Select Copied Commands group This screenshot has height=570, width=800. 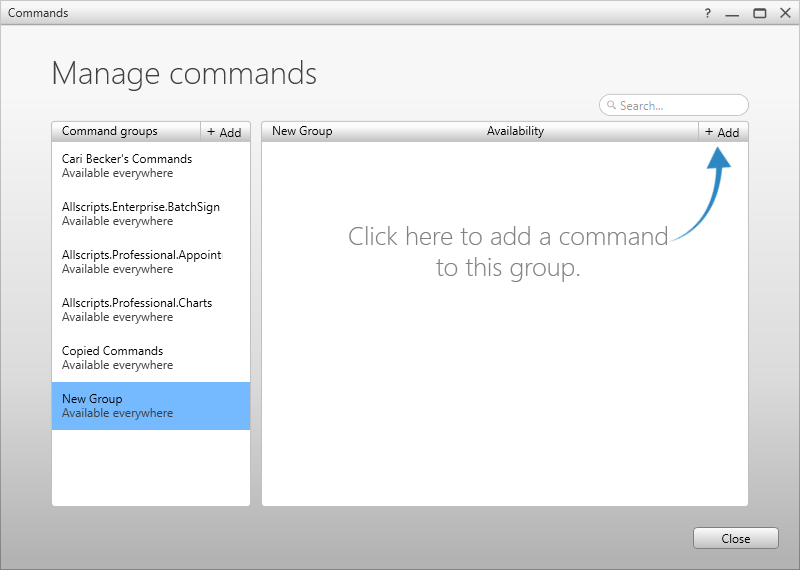tap(151, 358)
